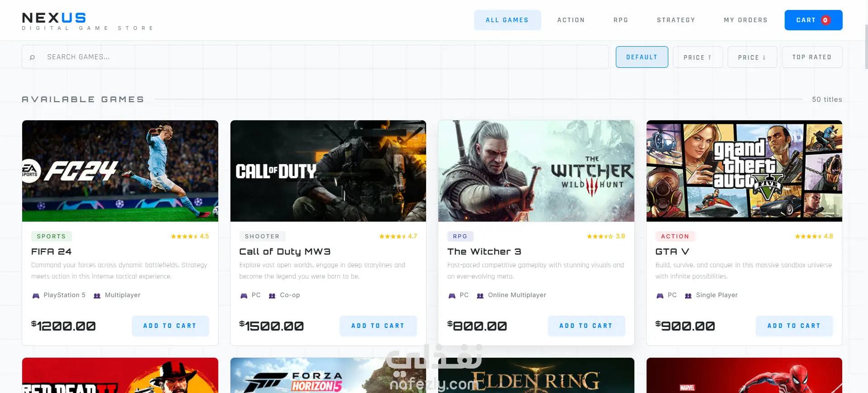Click the star rating icons on The Witcher 3

[x=600, y=237]
